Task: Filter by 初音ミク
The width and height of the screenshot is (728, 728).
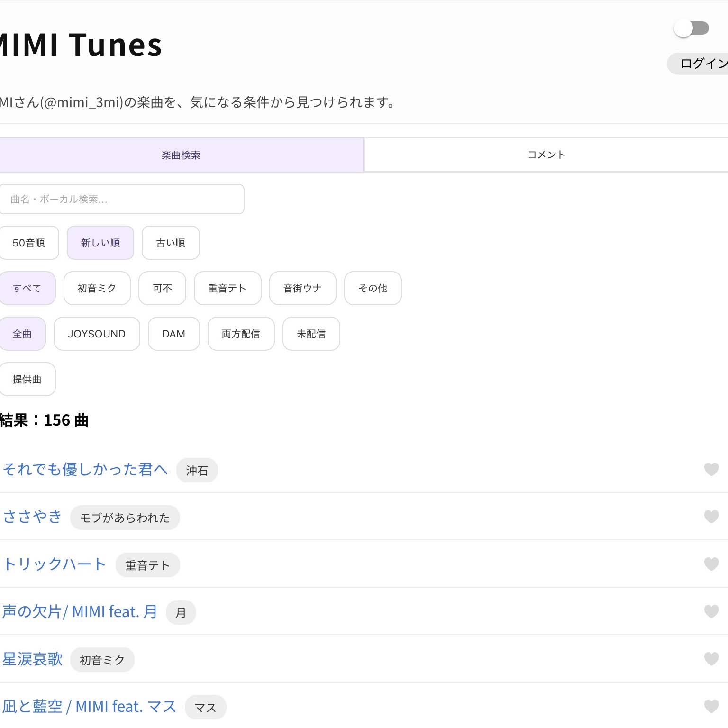Action: tap(97, 288)
